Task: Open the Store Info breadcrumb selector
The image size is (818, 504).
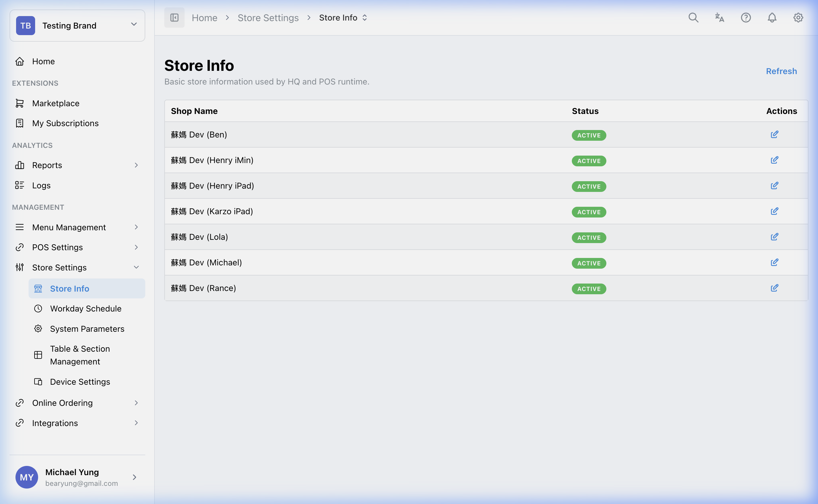Action: click(343, 18)
